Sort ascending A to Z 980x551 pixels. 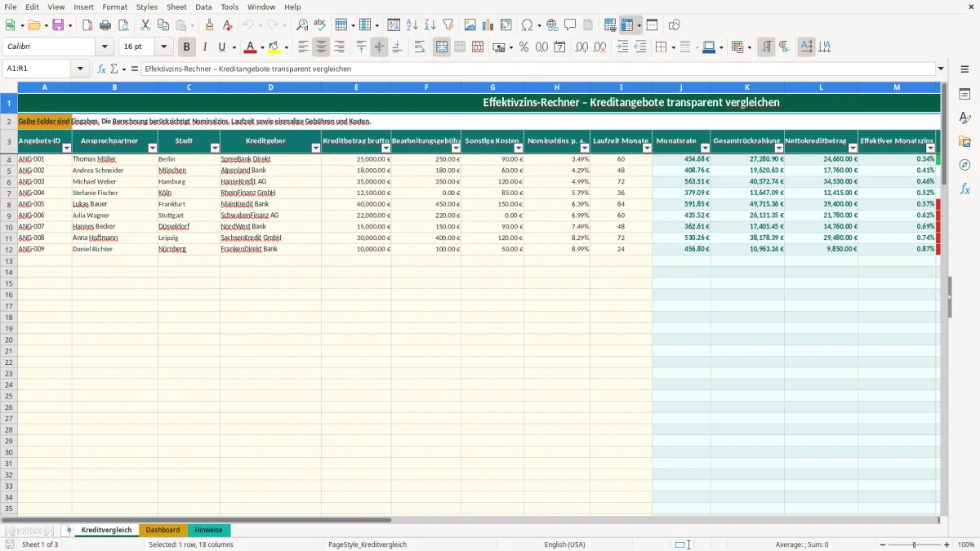click(x=412, y=25)
